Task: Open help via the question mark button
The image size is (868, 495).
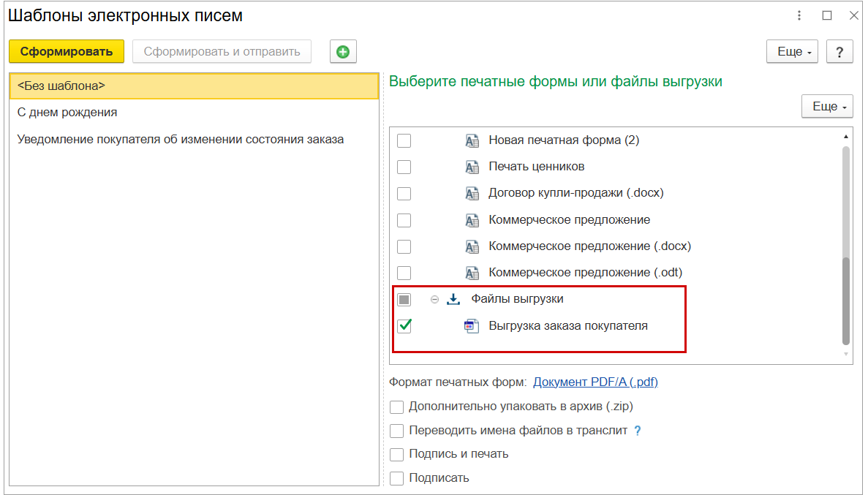Action: click(x=839, y=51)
